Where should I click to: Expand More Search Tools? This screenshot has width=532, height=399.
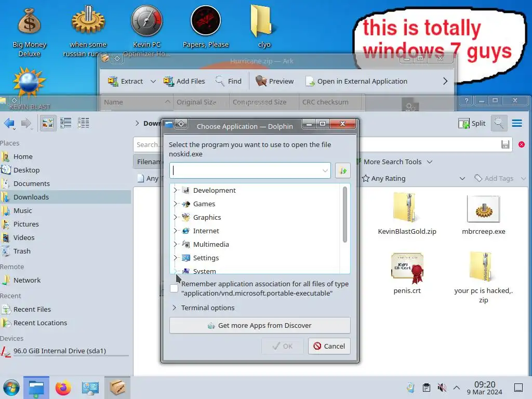point(395,162)
